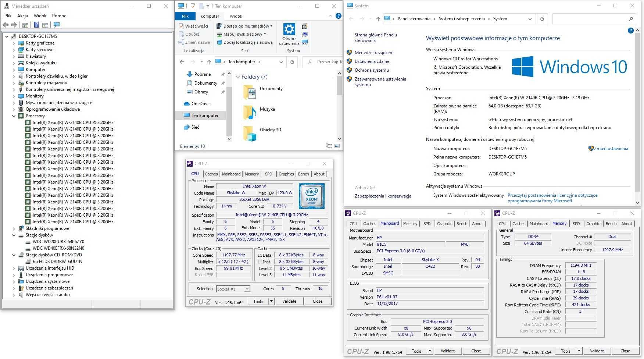Collapse the 'Stacje dysków' tree node
This screenshot has height=359, width=644.
pos(14,235)
